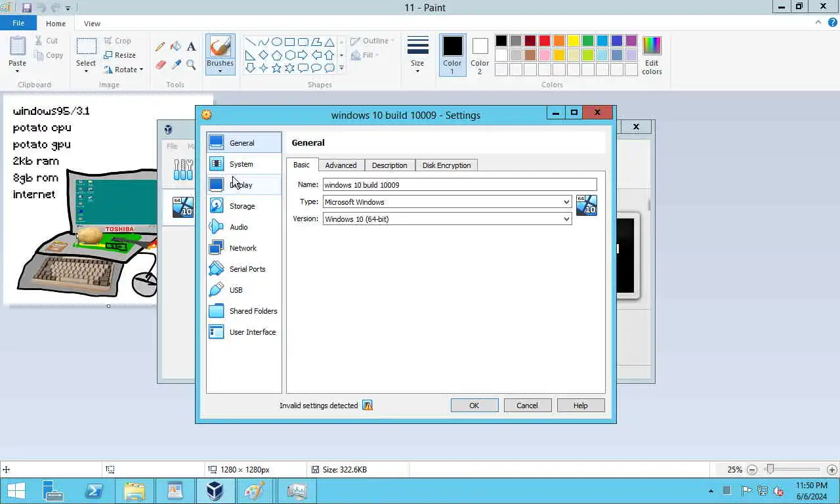Viewport: 840px width, 504px height.
Task: Open File menu in VirtualBox Manager
Action: [x=172, y=146]
